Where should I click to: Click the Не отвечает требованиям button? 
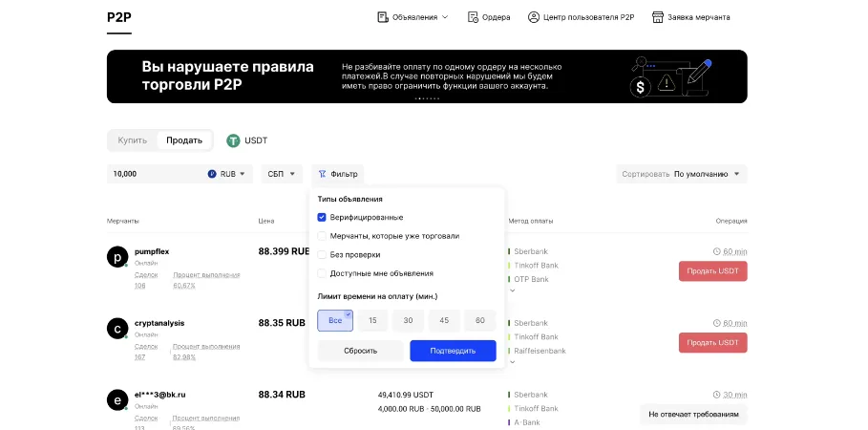click(693, 414)
